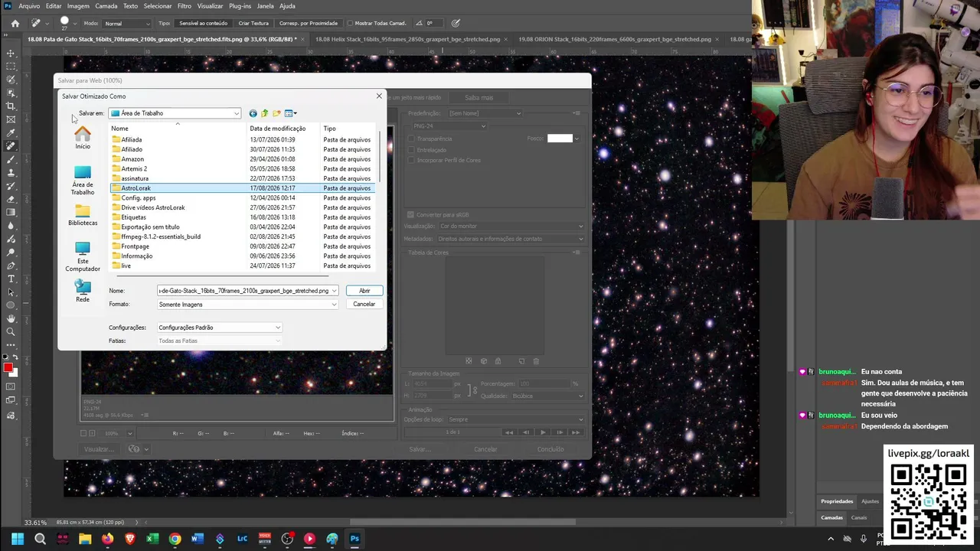
Task: Open File Explorer from the taskbar
Action: (x=84, y=539)
